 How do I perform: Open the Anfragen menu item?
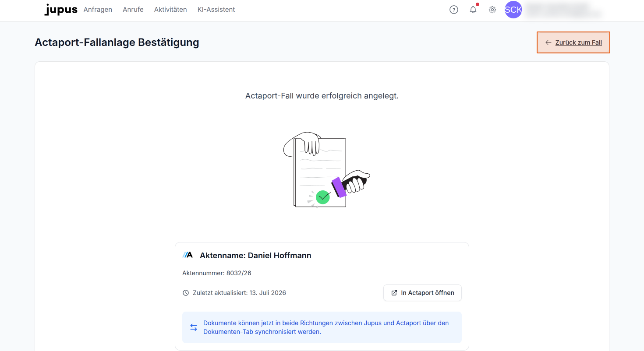tap(98, 10)
